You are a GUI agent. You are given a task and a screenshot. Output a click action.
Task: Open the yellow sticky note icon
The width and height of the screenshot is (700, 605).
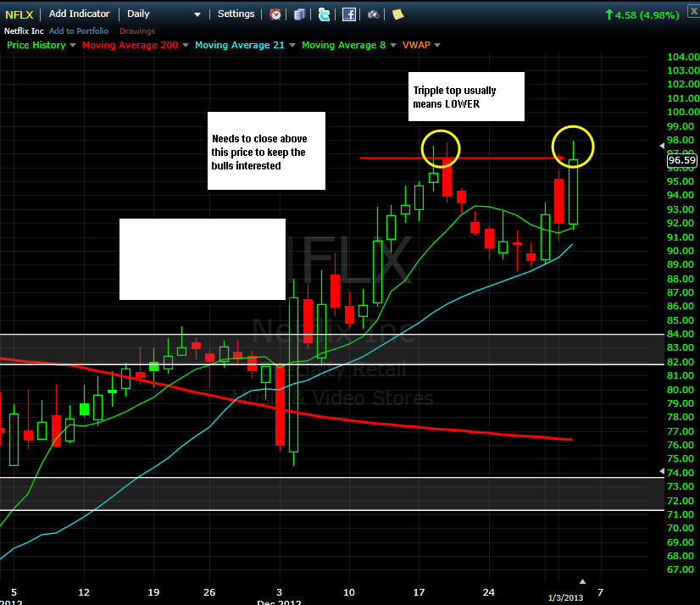397,14
